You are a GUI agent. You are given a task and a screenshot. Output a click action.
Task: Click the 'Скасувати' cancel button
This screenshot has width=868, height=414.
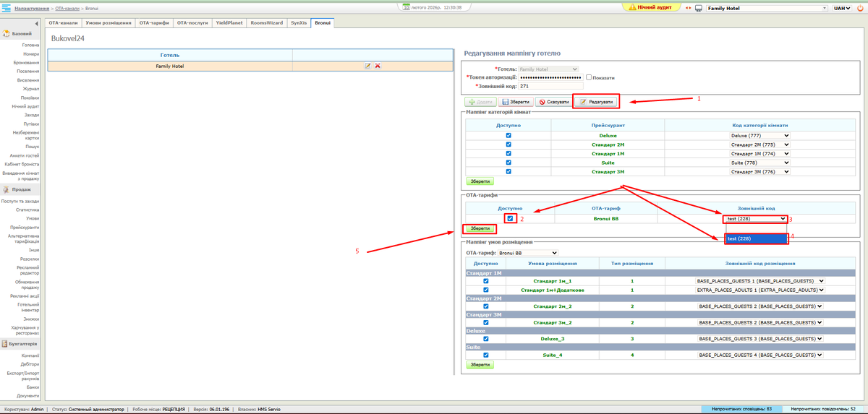click(x=553, y=102)
